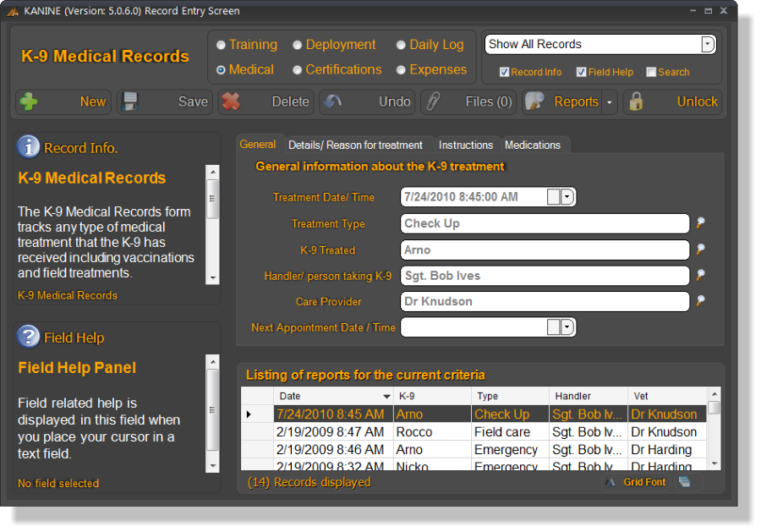Image resolution: width=761 pixels, height=532 pixels.
Task: Click Date column sort arrow
Action: [386, 397]
